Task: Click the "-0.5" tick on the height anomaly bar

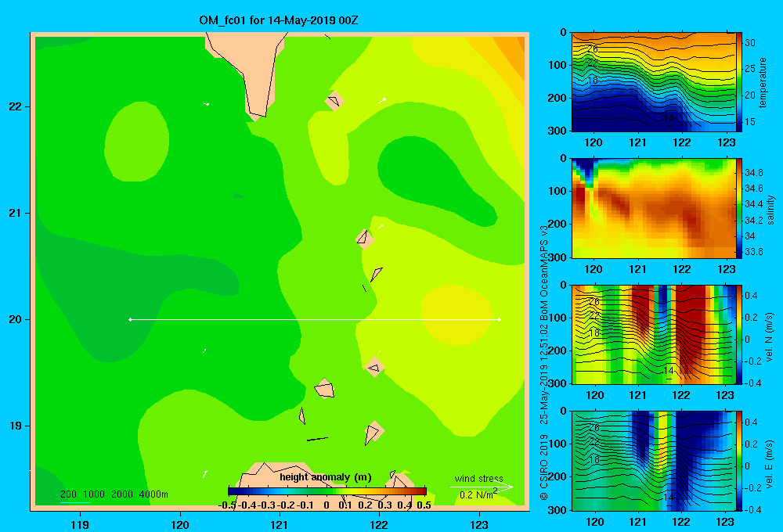Action: 227,505
